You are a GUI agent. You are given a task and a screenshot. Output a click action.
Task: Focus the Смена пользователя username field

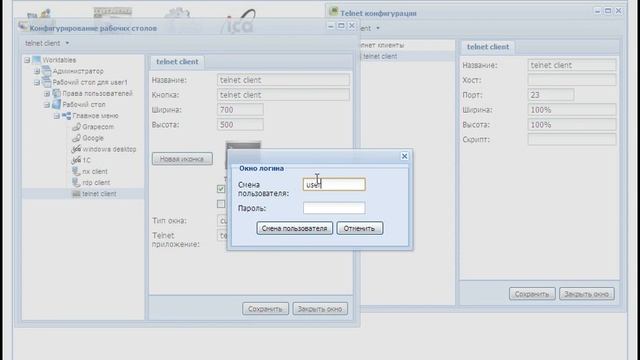click(334, 184)
